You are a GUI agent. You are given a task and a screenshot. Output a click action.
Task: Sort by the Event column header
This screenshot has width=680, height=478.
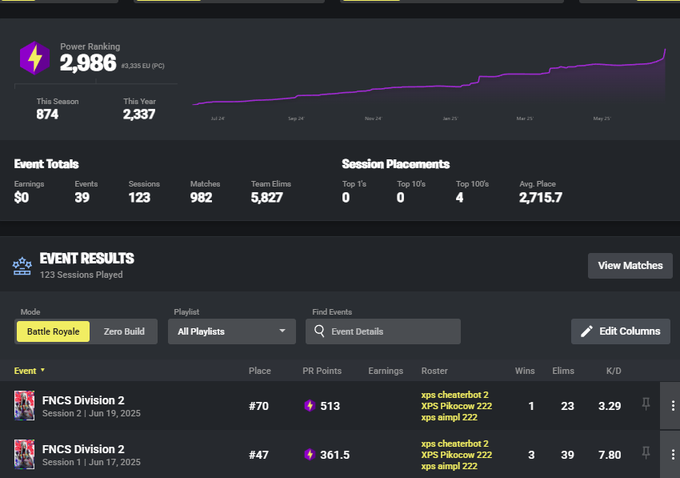click(29, 371)
